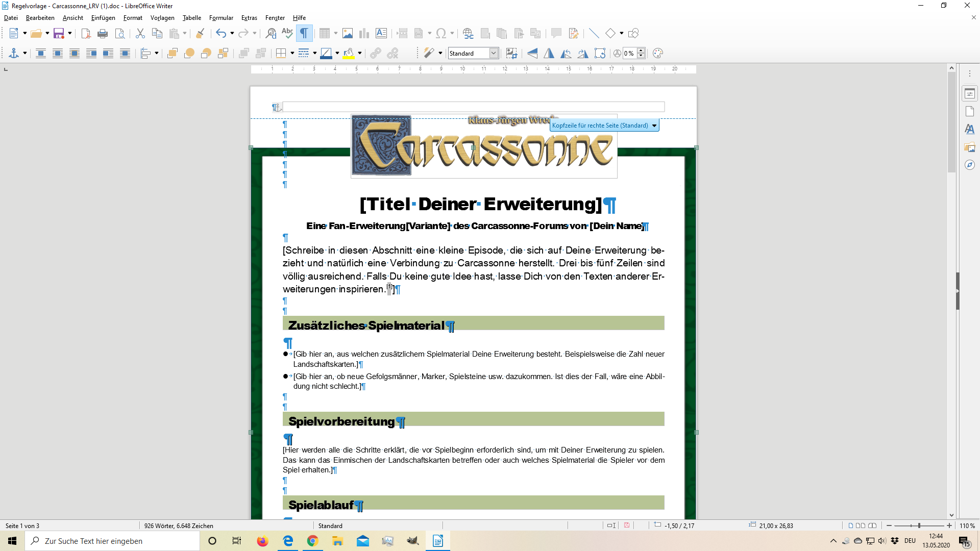This screenshot has height=551, width=980.
Task: Open the header 'Kopfzeile für rechte Seite' dropdown
Action: pos(654,126)
